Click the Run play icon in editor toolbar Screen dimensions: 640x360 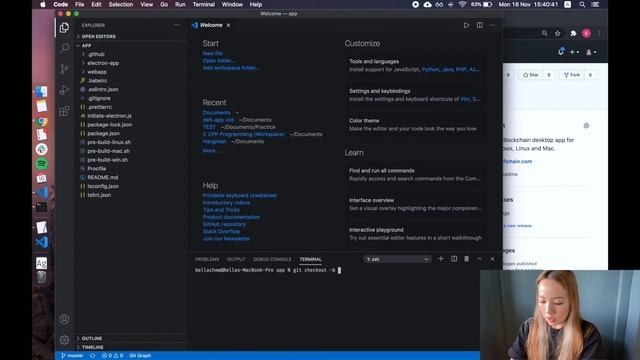point(466,25)
